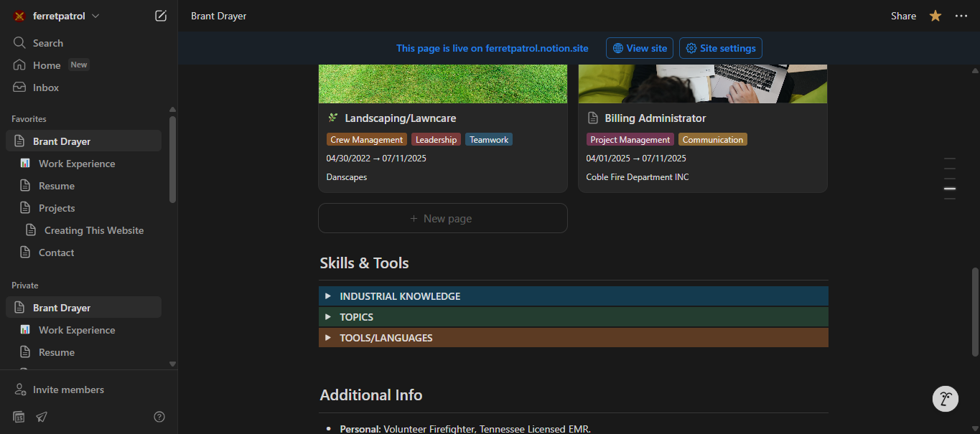
Task: Create a new page with compose icon
Action: 161,16
